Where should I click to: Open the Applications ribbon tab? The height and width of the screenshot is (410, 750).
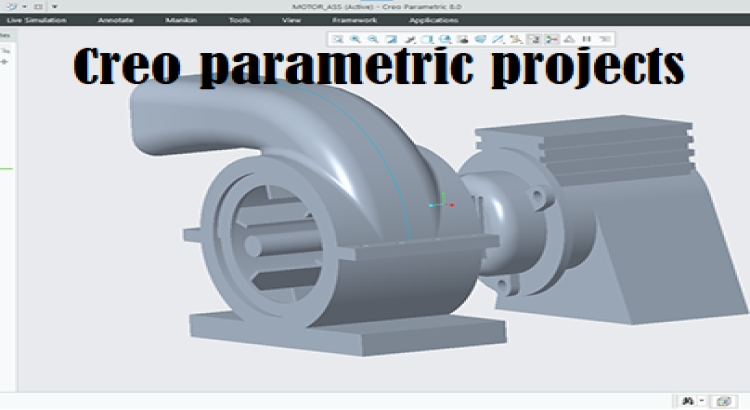point(434,20)
